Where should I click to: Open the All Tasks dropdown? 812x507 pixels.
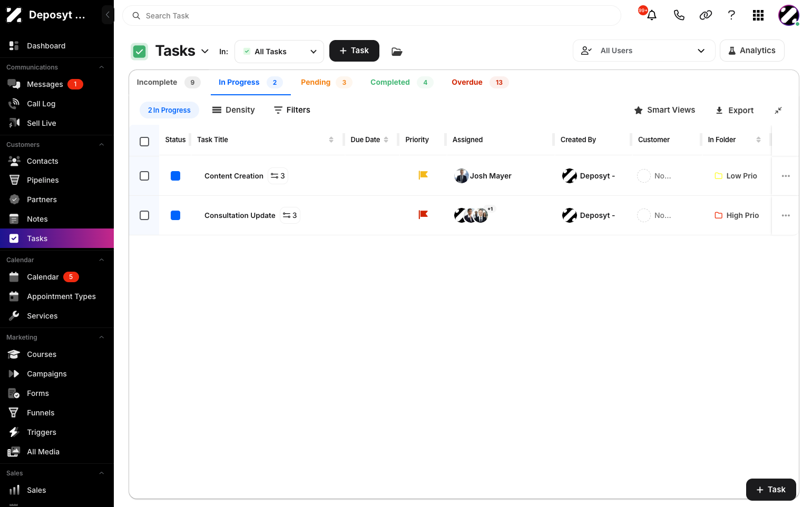click(x=279, y=51)
